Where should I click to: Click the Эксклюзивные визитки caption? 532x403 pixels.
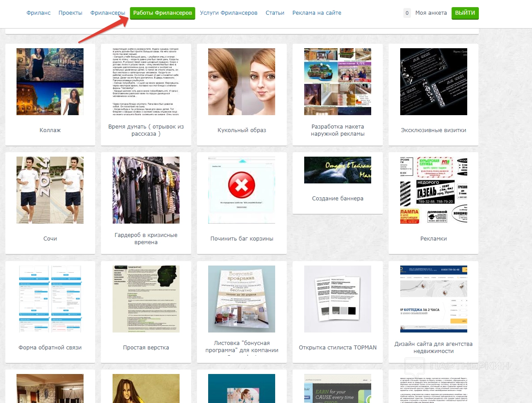pyautogui.click(x=434, y=130)
